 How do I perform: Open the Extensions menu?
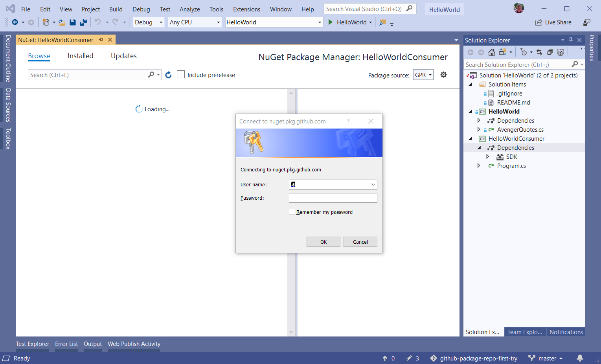tap(246, 9)
